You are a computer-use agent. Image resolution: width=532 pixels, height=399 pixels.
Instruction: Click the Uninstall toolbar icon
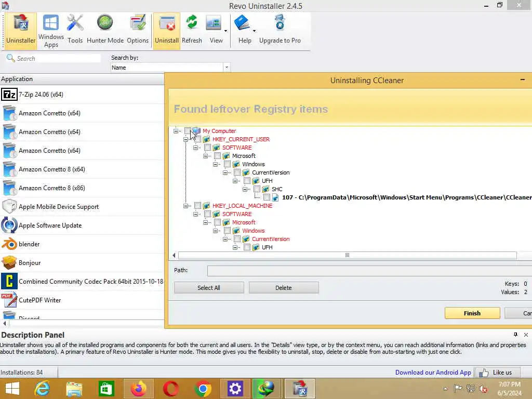tap(167, 23)
